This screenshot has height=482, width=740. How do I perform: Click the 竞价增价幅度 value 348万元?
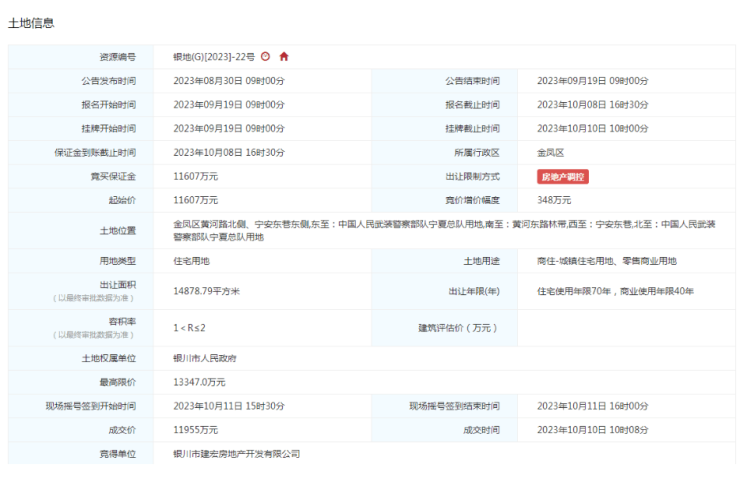pos(554,200)
